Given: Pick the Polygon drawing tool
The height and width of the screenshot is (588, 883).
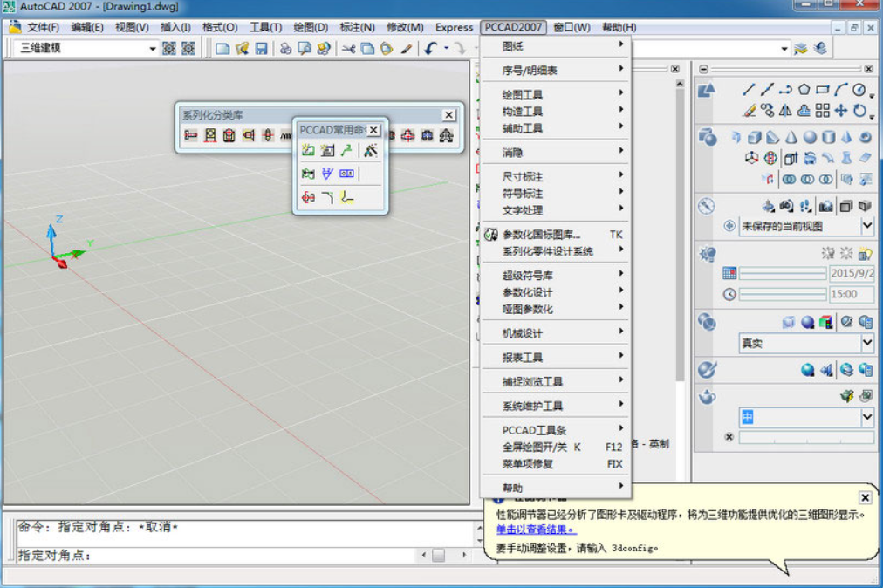Looking at the screenshot, I should pos(804,90).
